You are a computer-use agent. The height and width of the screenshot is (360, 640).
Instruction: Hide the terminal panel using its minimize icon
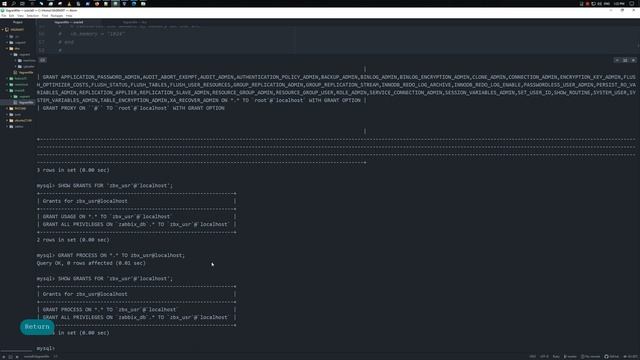click(x=617, y=60)
